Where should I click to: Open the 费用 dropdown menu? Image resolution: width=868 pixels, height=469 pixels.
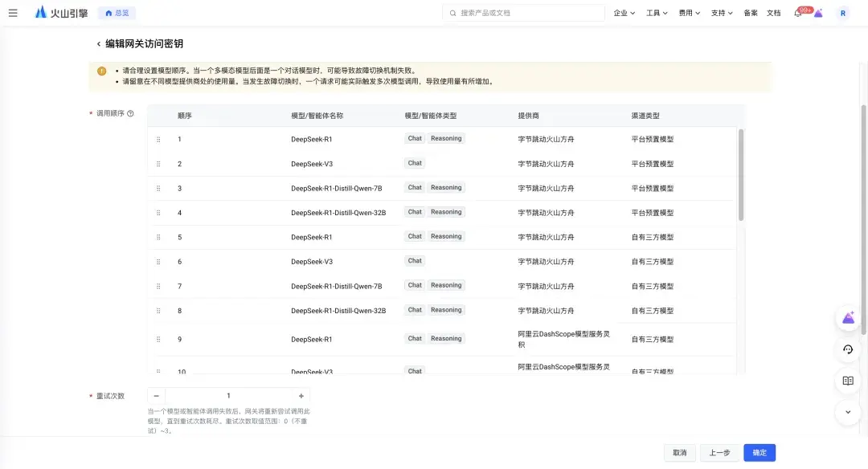click(690, 13)
